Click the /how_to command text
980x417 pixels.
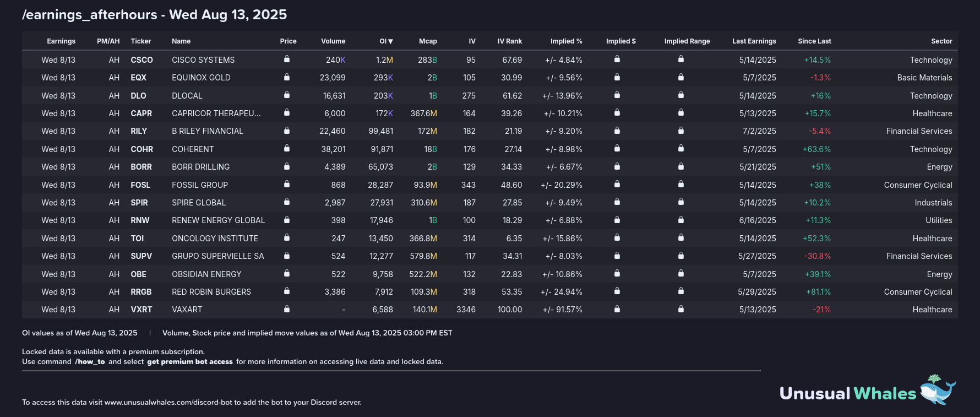click(90, 362)
